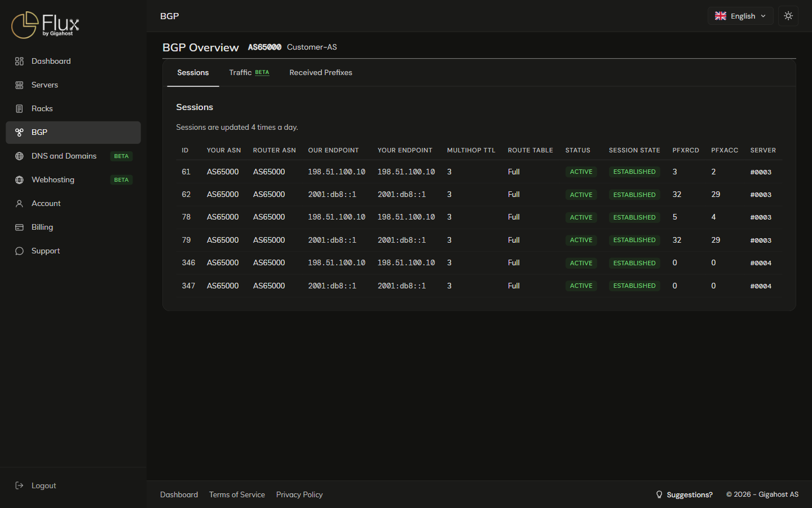
Task: Open the Traffic beta tab
Action: 249,73
